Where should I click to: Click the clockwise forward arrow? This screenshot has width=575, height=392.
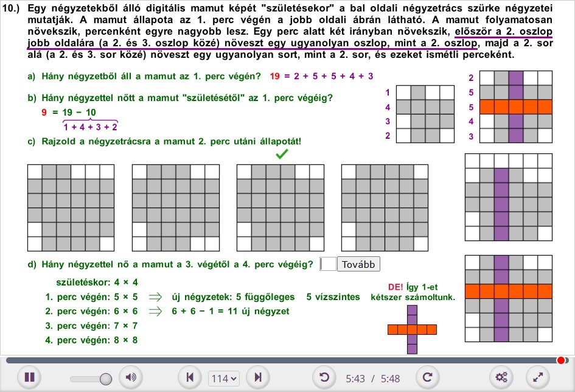(427, 378)
